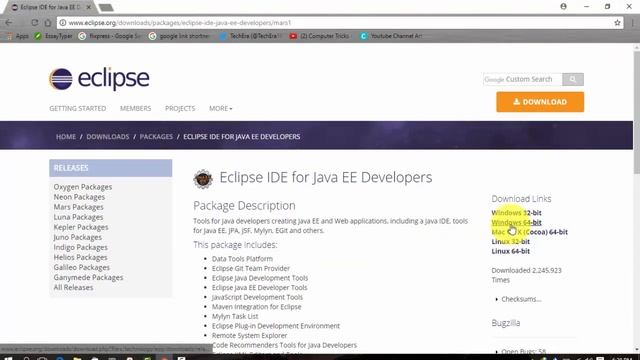Open Kepler Packages release

(x=81, y=227)
